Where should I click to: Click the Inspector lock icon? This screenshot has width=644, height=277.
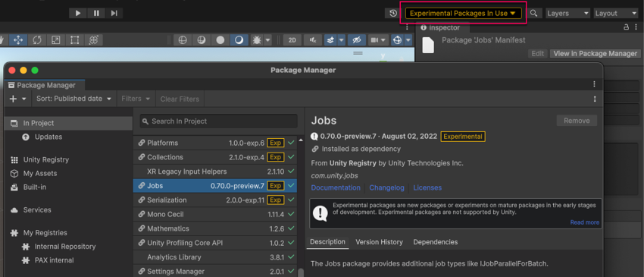pos(626,27)
